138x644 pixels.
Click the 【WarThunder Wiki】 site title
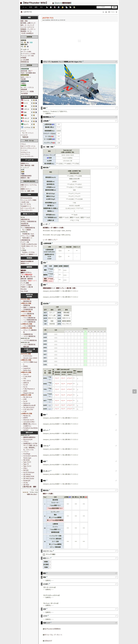(35, 3)
